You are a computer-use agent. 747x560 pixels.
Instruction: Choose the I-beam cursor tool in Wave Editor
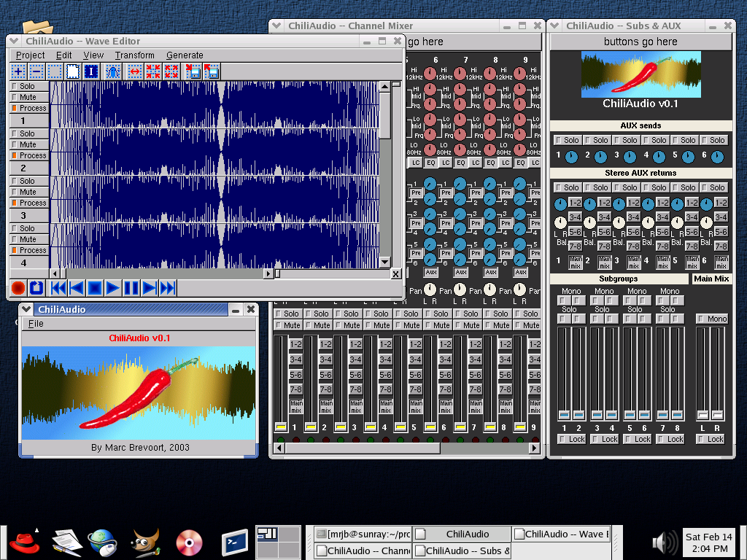(x=91, y=72)
